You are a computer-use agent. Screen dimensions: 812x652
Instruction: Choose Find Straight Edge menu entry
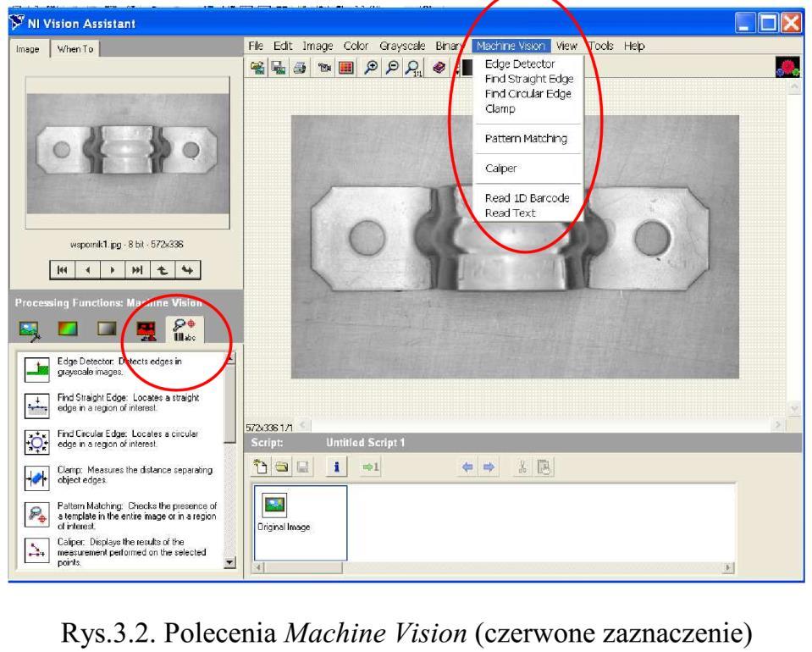pos(528,79)
